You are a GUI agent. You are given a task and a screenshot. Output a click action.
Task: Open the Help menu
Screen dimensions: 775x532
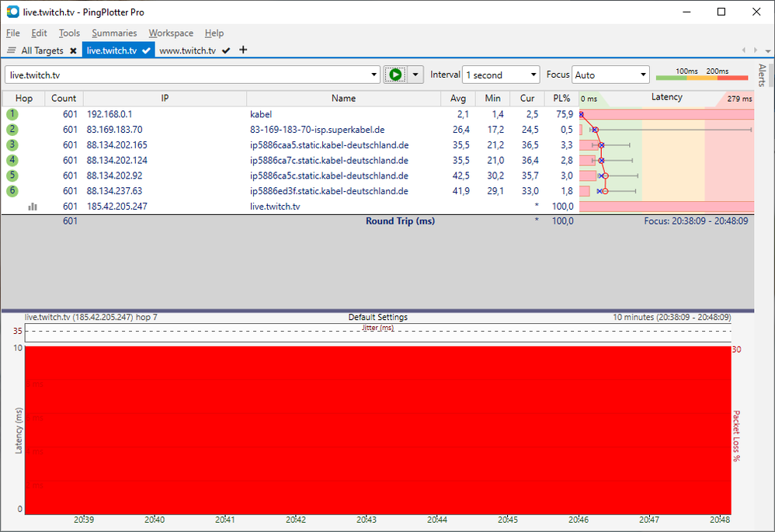coord(214,33)
